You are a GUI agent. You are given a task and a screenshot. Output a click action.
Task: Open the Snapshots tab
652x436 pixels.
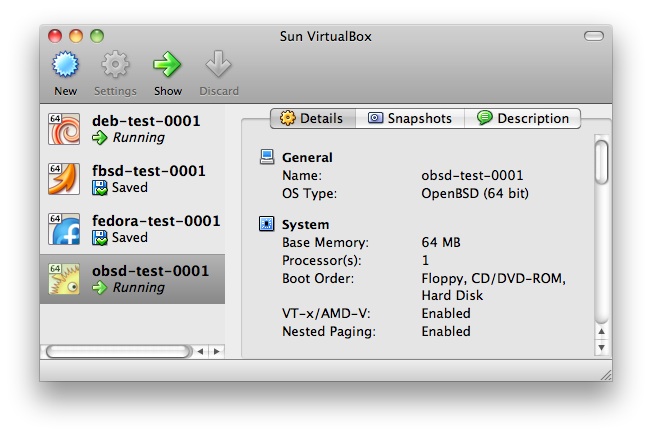point(410,118)
